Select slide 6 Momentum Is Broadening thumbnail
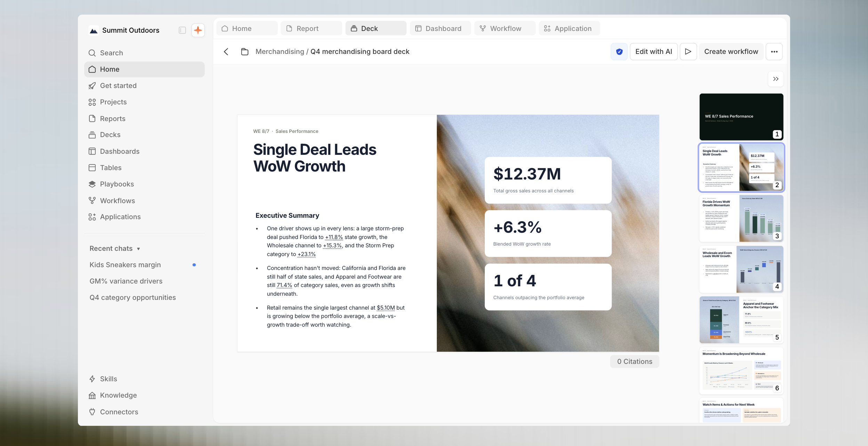Screen dimensions: 868x446 tap(741, 371)
